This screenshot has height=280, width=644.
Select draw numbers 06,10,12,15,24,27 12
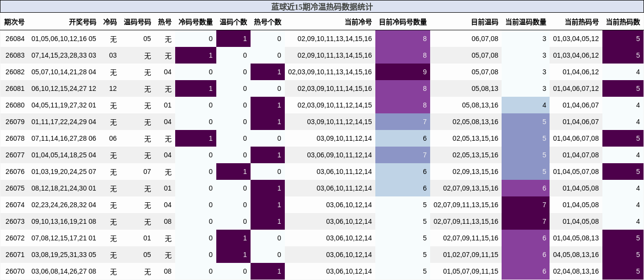click(64, 88)
